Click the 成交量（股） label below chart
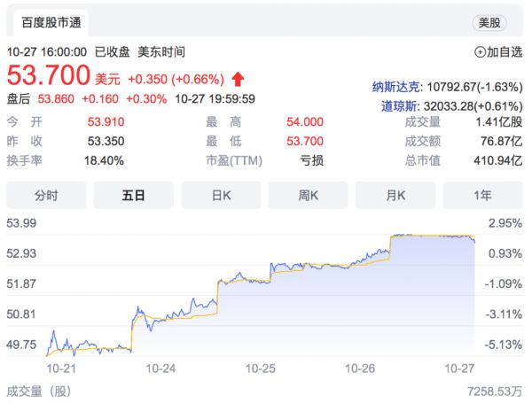The image size is (532, 403). click(39, 390)
